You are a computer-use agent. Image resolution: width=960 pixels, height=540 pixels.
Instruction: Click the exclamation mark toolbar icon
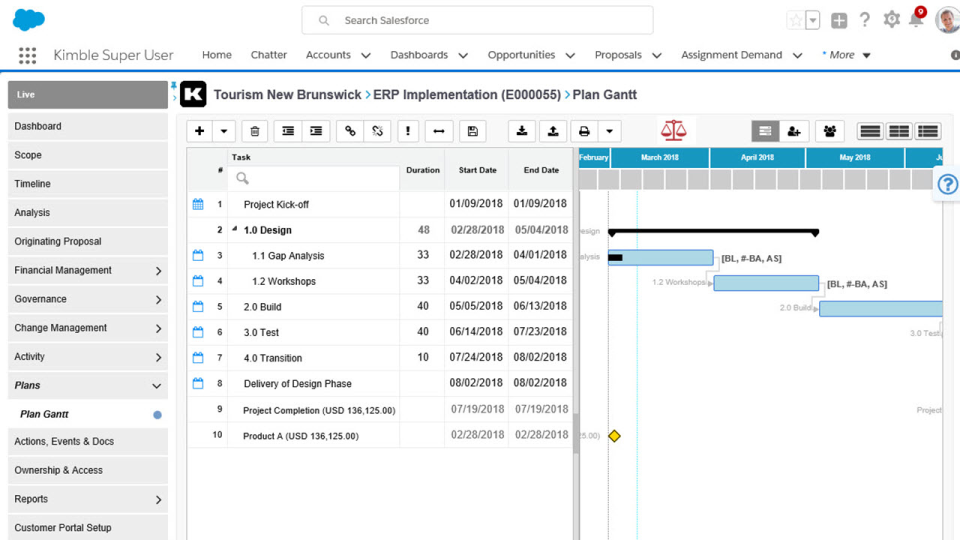(408, 131)
